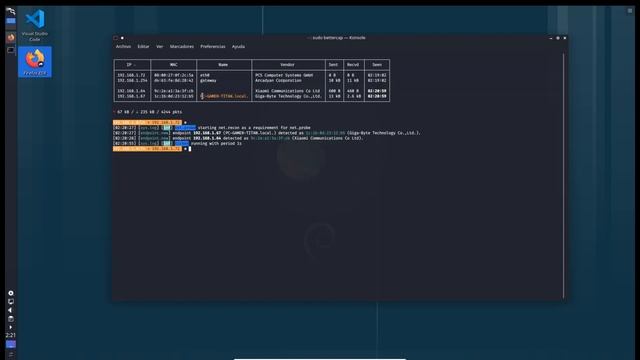The image size is (640, 360).
Task: Expand hidden system tray icons arrow
Action: pos(11,327)
